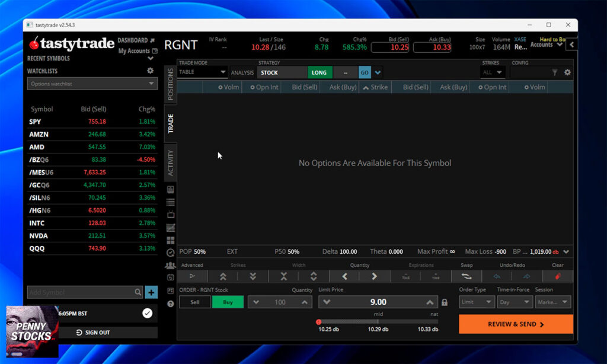The width and height of the screenshot is (607, 364).
Task: Open the Advanced order options icon
Action: point(192,276)
